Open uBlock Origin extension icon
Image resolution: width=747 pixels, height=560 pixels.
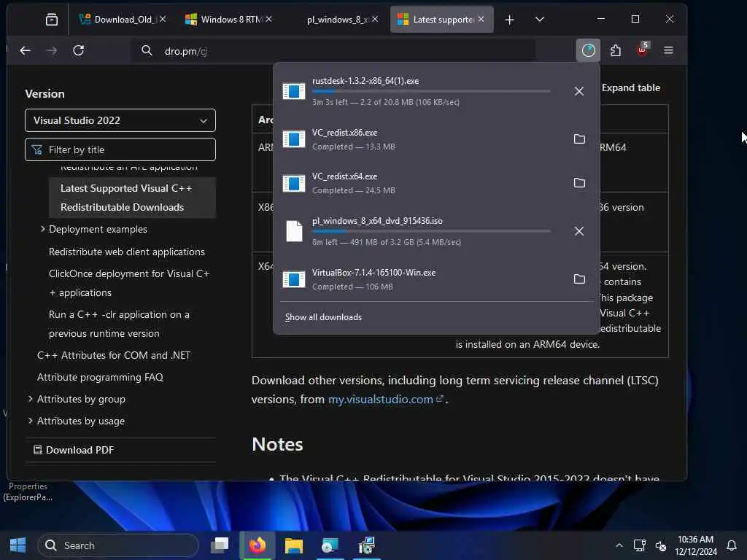point(643,50)
